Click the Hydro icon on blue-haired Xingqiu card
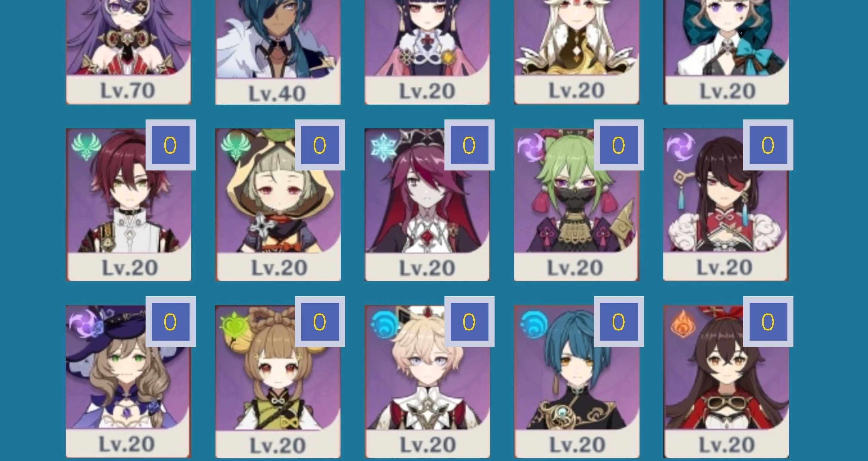The height and width of the screenshot is (461, 868). (x=534, y=324)
